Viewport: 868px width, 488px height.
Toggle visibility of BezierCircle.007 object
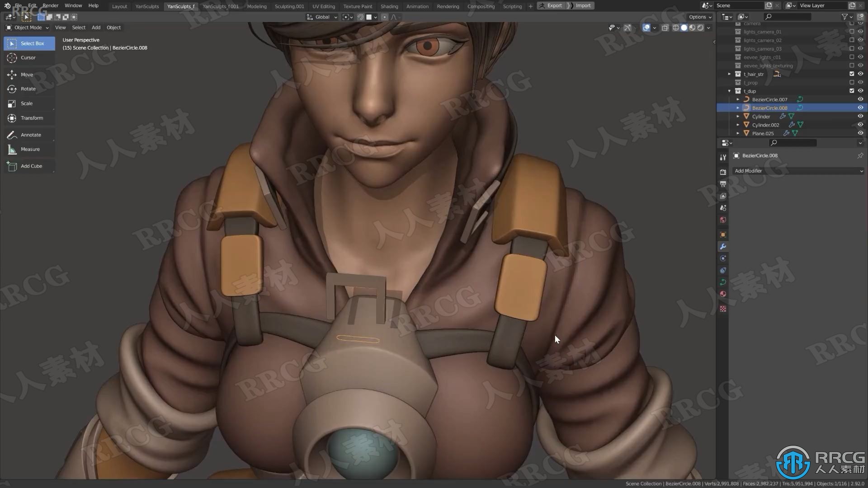click(860, 99)
